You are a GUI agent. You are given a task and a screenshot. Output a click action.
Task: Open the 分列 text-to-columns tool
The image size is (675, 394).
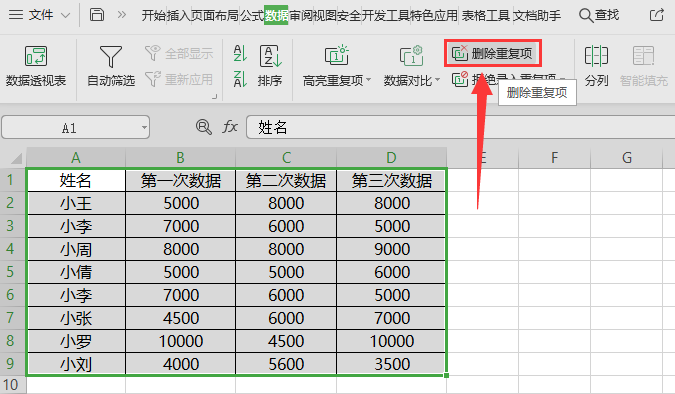pos(596,66)
